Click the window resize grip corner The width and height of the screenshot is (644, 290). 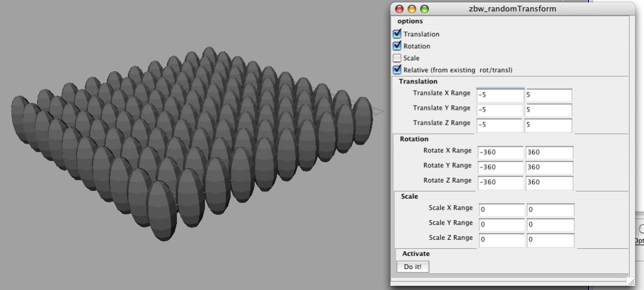pos(631,281)
